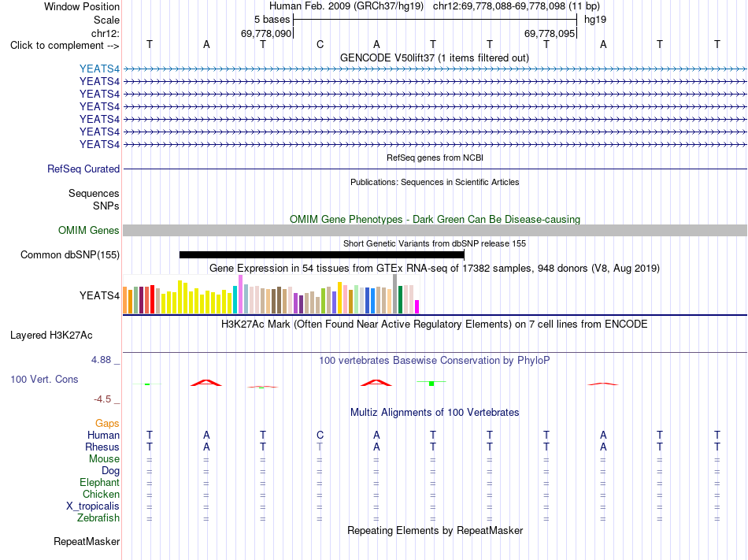Click the '5 bases' scale bar label
748x560 pixels.
272,20
